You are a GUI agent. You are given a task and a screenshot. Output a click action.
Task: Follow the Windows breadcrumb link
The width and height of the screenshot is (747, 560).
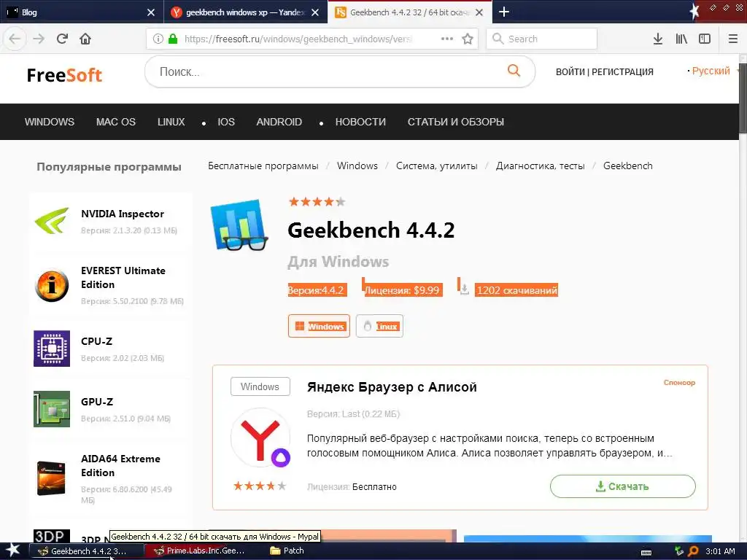pyautogui.click(x=357, y=166)
